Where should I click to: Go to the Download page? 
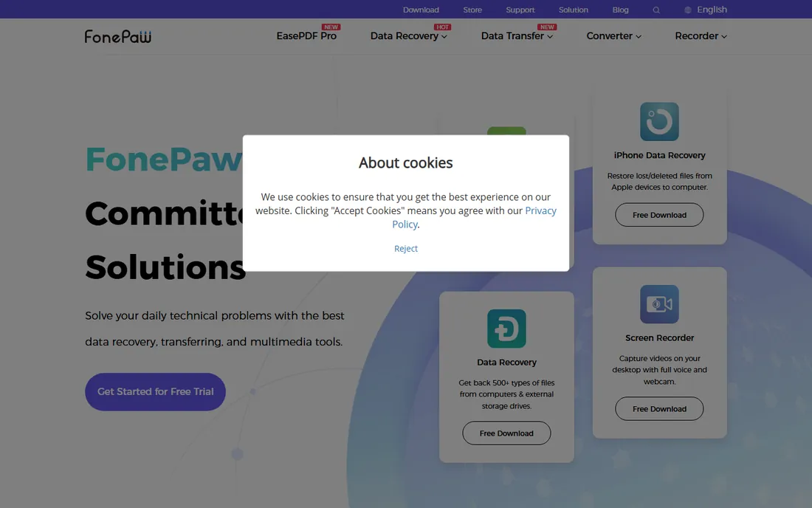(421, 10)
